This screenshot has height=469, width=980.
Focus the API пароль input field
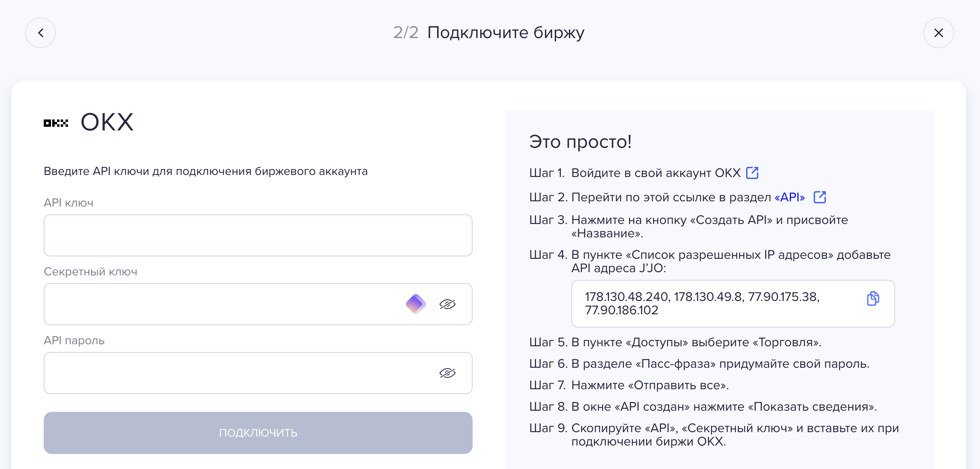point(258,373)
